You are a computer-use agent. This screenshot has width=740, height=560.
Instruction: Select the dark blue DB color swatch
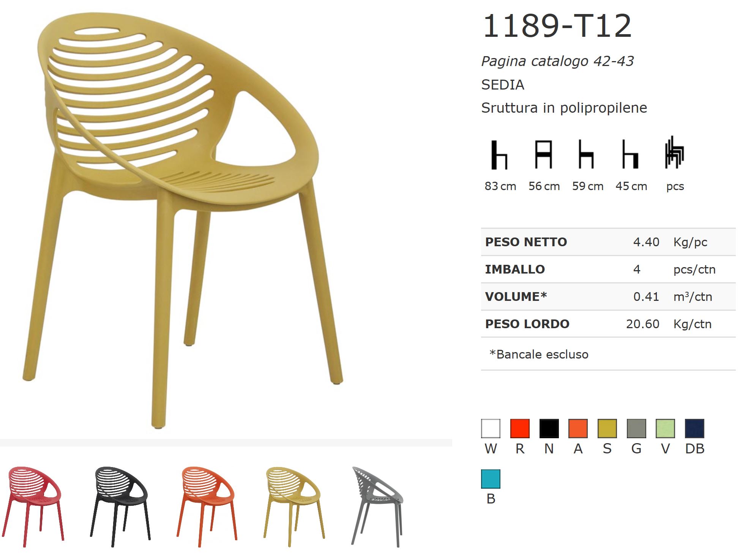(x=694, y=428)
